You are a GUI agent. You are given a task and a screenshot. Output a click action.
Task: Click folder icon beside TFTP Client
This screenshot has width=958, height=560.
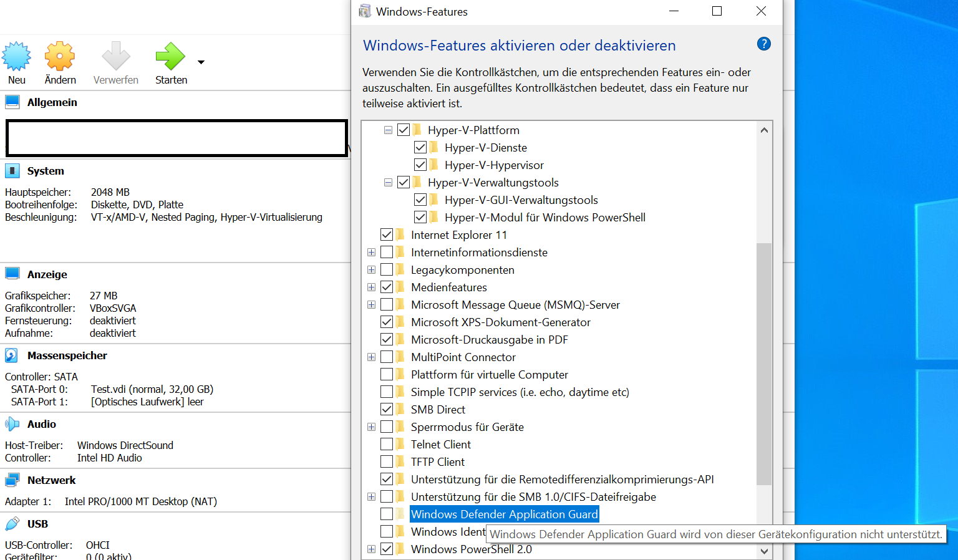click(400, 461)
